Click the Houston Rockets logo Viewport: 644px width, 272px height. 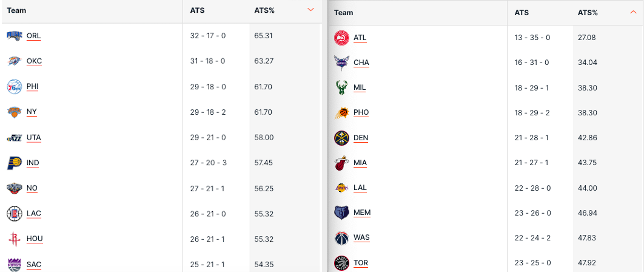pos(15,239)
